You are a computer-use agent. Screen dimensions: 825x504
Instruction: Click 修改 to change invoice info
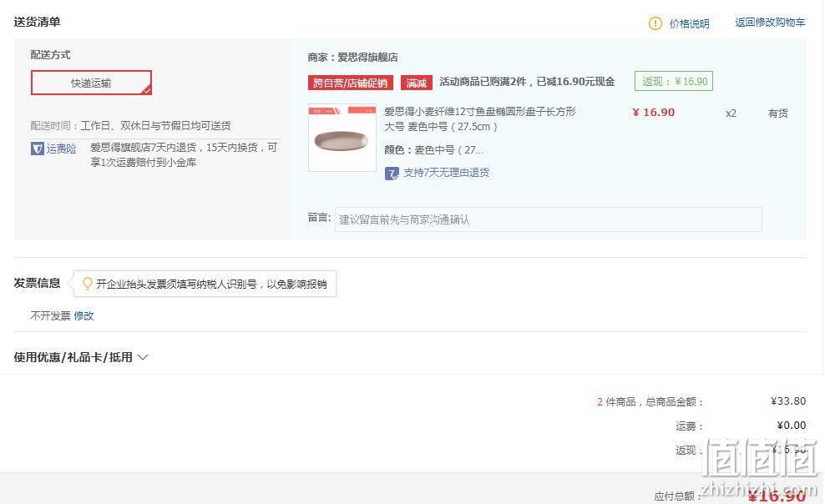pos(84,315)
